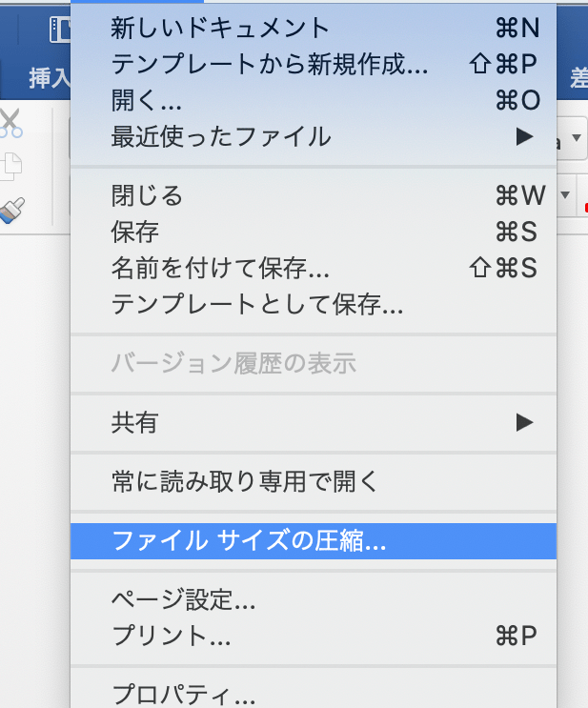Open ページ設定… dialog
This screenshot has height=708, width=588.
(x=314, y=599)
